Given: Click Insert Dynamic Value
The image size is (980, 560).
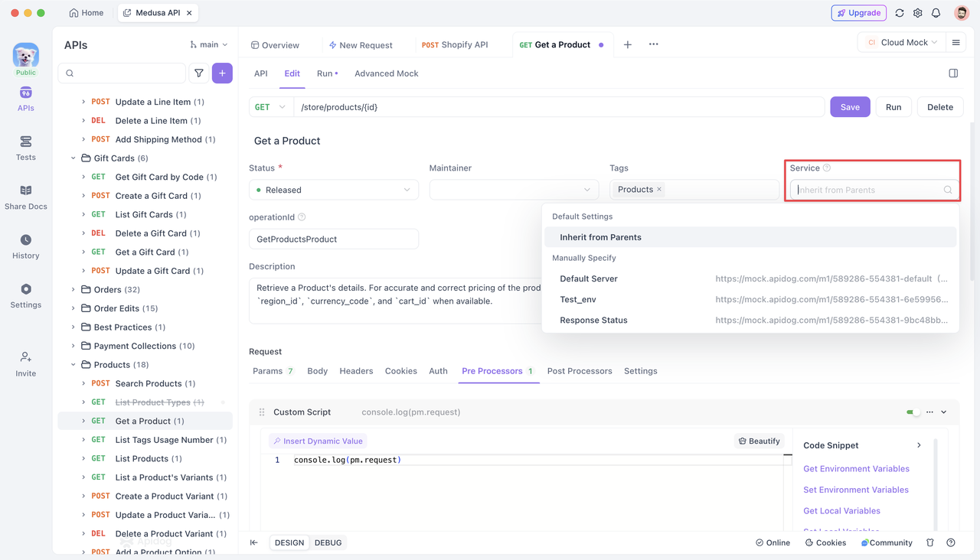Looking at the screenshot, I should (318, 441).
